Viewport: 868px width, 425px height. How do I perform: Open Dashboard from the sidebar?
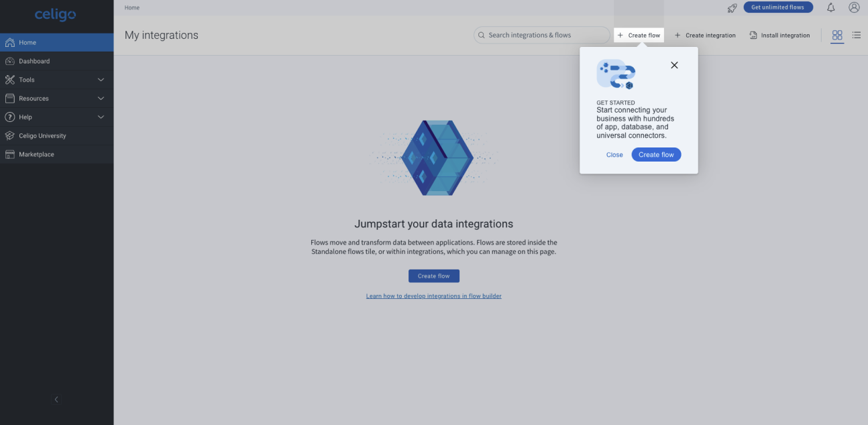pos(34,61)
